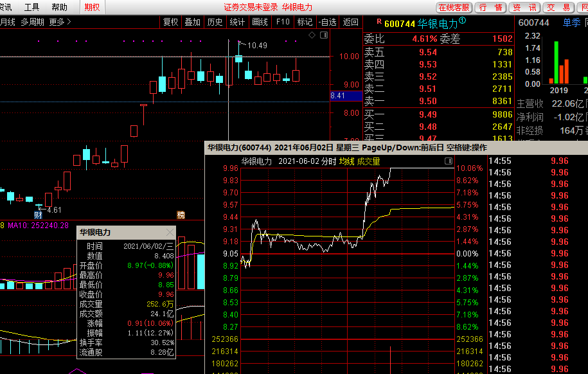Open the 工具 menu
This screenshot has height=374, width=588.
tap(32, 7)
